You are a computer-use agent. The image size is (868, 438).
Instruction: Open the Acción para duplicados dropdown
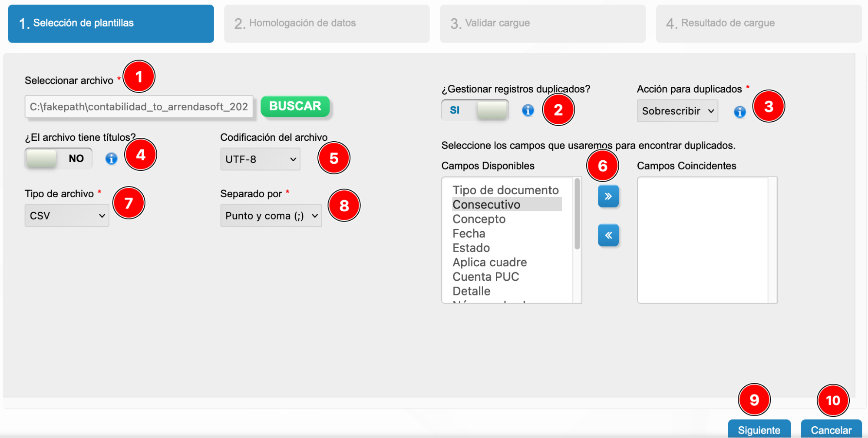[677, 111]
